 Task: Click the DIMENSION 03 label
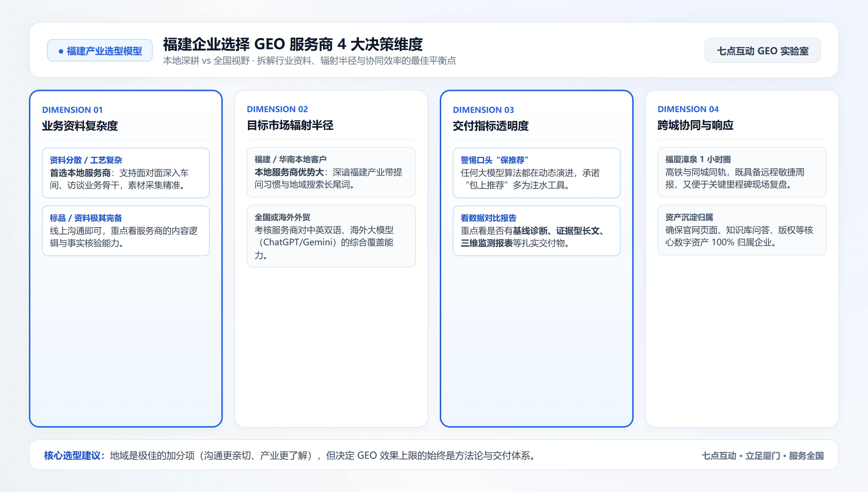[x=483, y=110]
